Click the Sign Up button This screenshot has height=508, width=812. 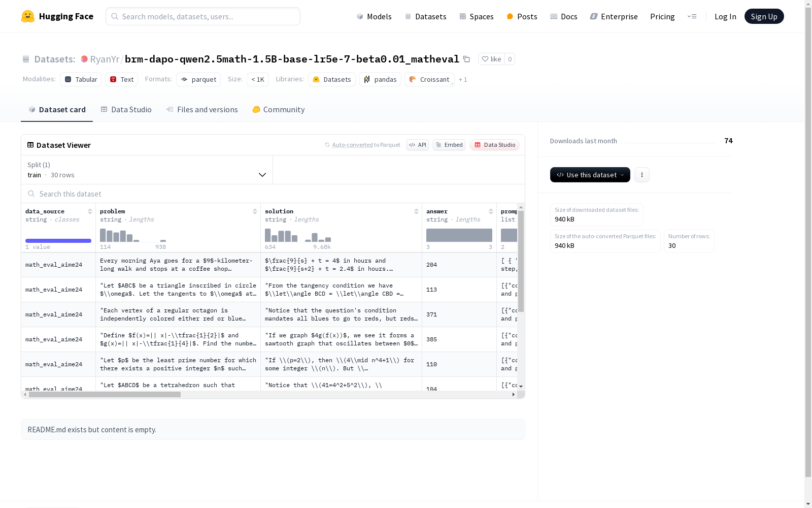(x=764, y=16)
